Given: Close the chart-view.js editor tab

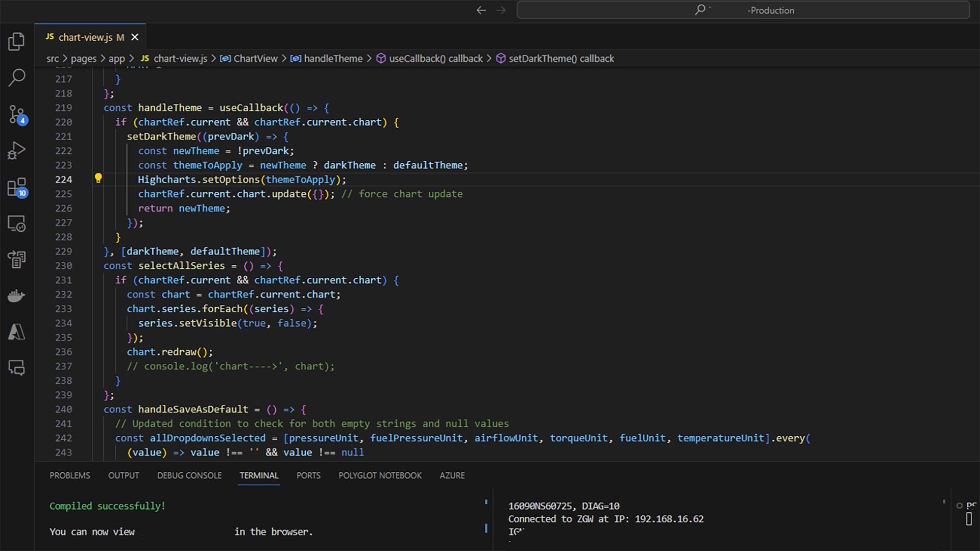Looking at the screenshot, I should pos(134,37).
